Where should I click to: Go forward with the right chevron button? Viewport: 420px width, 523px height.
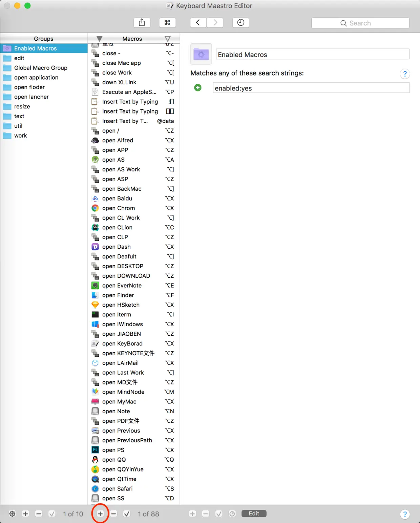click(215, 23)
